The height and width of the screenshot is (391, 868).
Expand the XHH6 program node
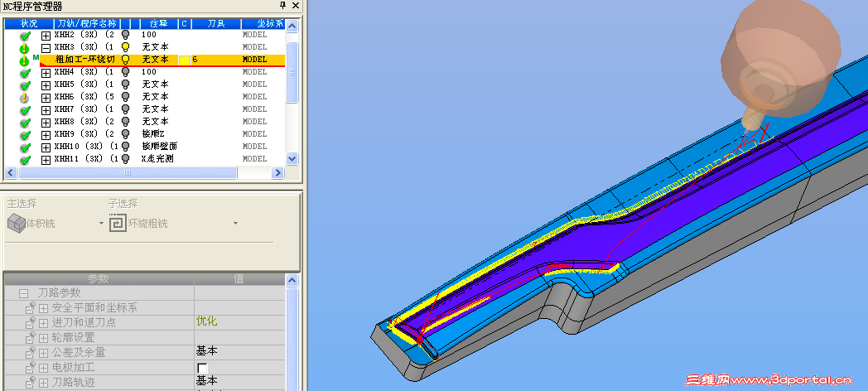point(46,98)
